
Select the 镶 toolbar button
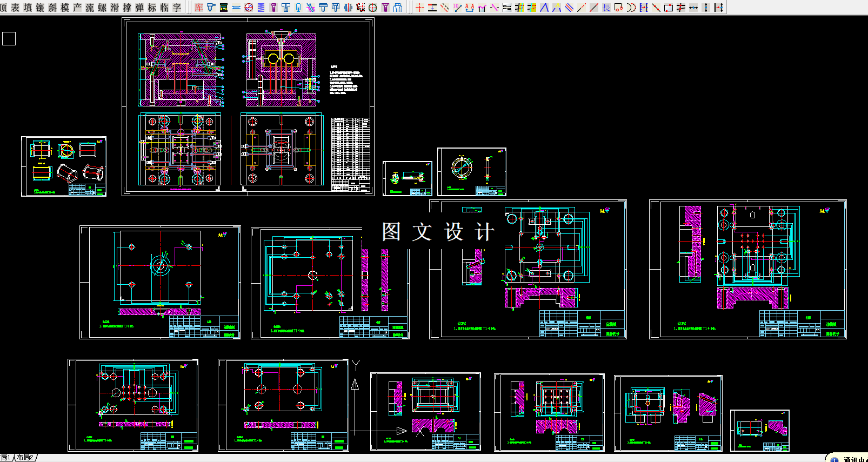(40, 8)
